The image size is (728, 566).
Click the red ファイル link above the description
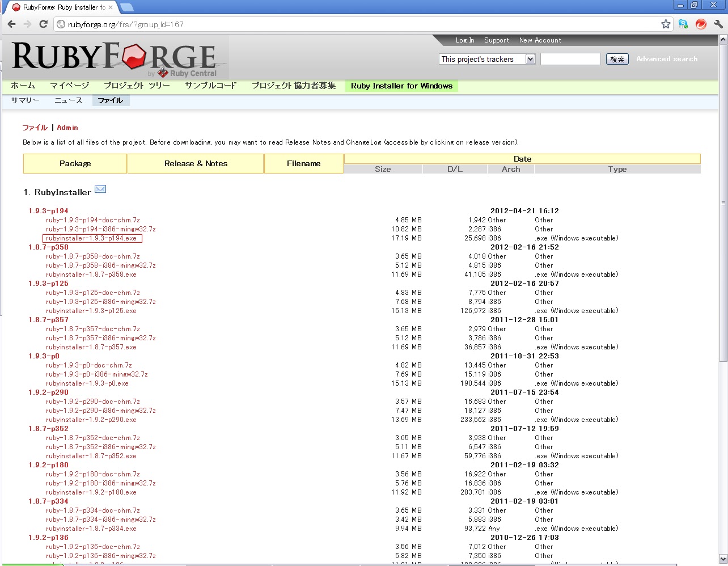[x=35, y=128]
